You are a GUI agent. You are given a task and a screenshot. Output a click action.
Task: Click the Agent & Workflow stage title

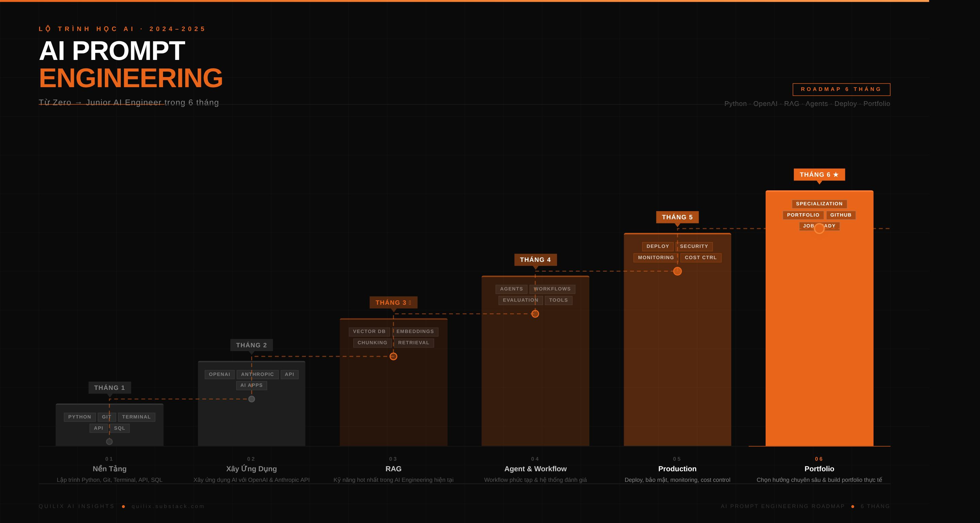535,469
